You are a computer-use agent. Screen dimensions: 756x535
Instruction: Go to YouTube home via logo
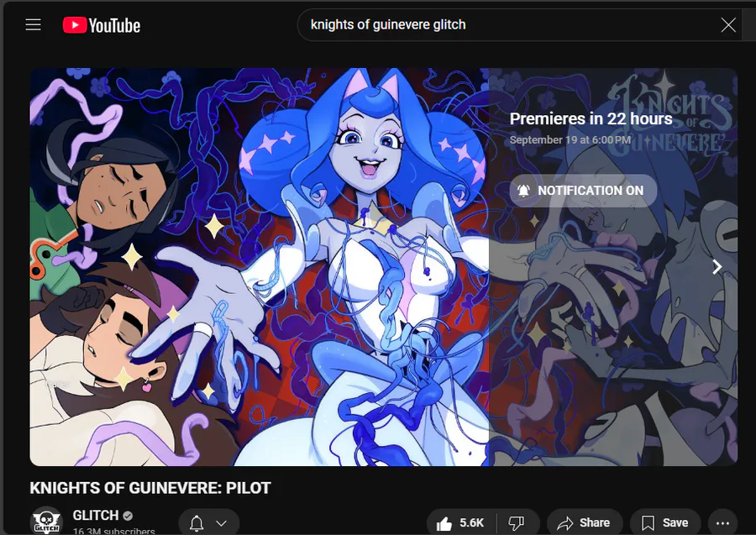(102, 25)
